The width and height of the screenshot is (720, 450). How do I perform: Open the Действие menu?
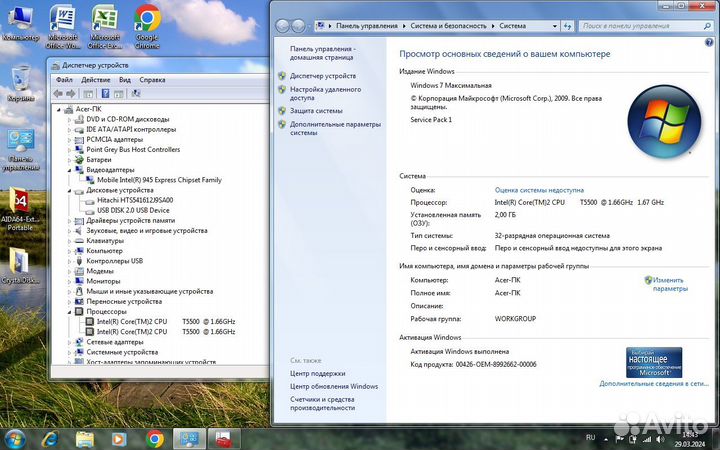click(96, 80)
